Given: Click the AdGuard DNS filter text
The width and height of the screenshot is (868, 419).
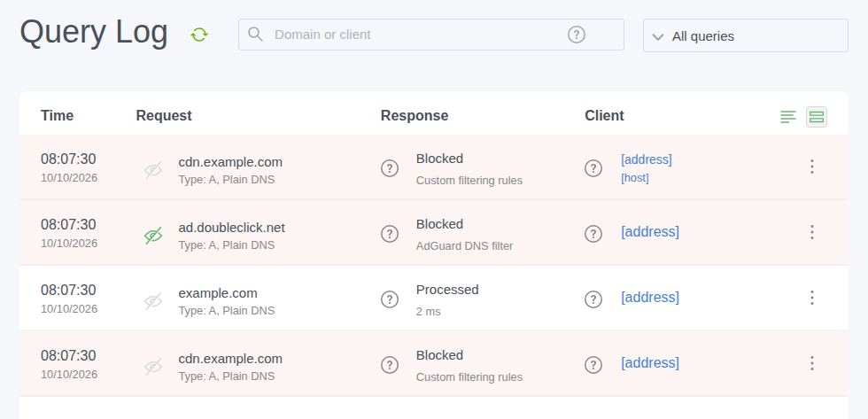Looking at the screenshot, I should [464, 245].
